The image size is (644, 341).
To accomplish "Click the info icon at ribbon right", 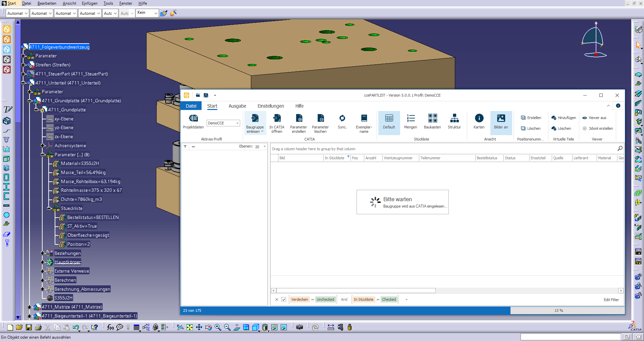I will coord(618,106).
